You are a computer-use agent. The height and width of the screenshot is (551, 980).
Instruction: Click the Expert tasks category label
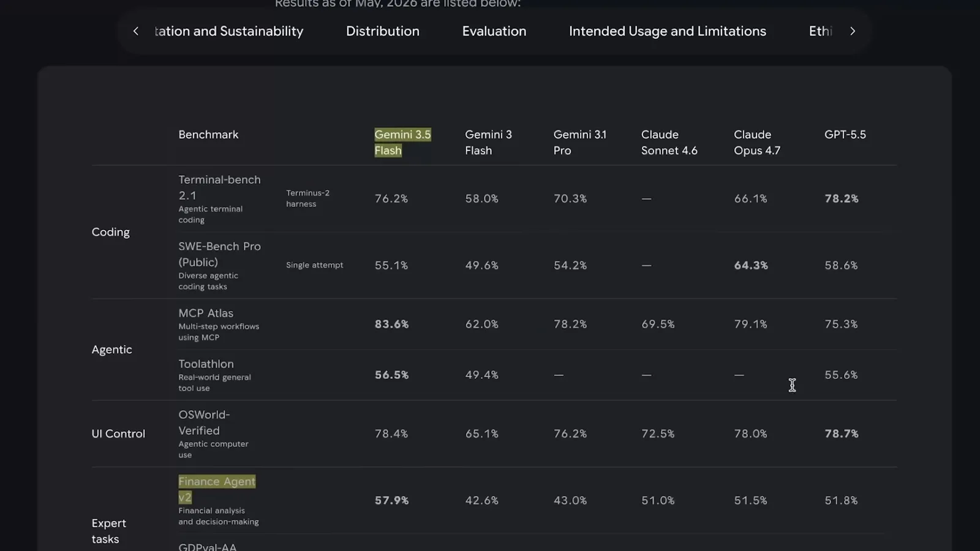tap(108, 531)
